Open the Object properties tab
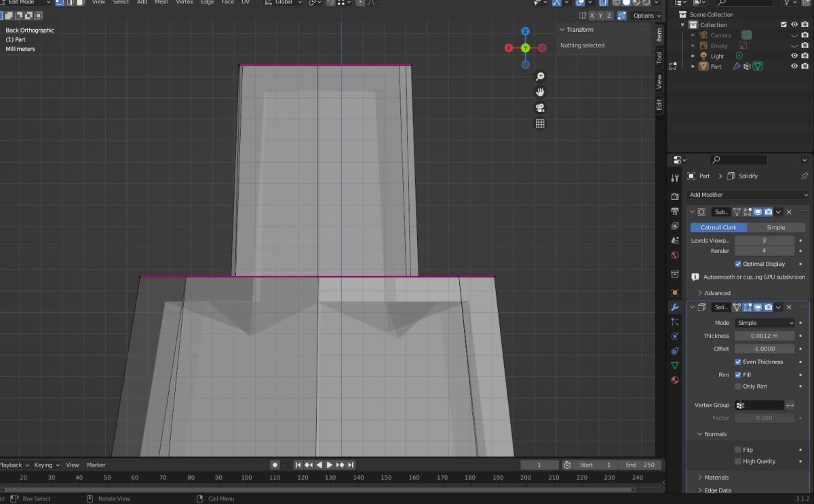Viewport: 814px width, 504px height. coord(674,292)
